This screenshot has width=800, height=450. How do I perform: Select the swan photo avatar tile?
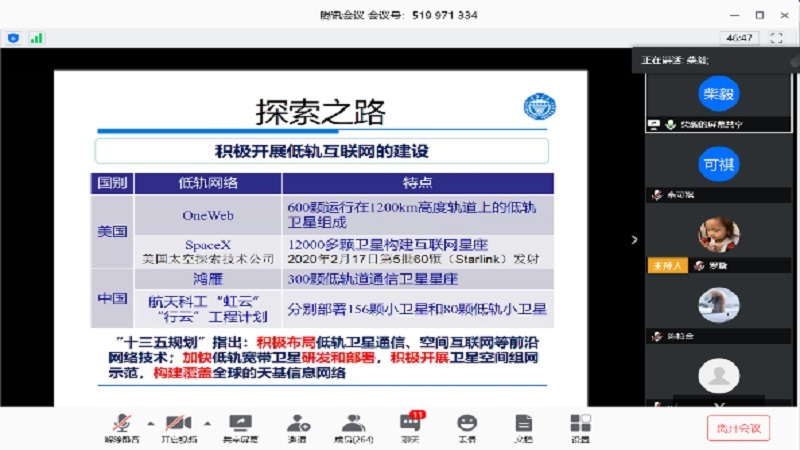[x=719, y=305]
